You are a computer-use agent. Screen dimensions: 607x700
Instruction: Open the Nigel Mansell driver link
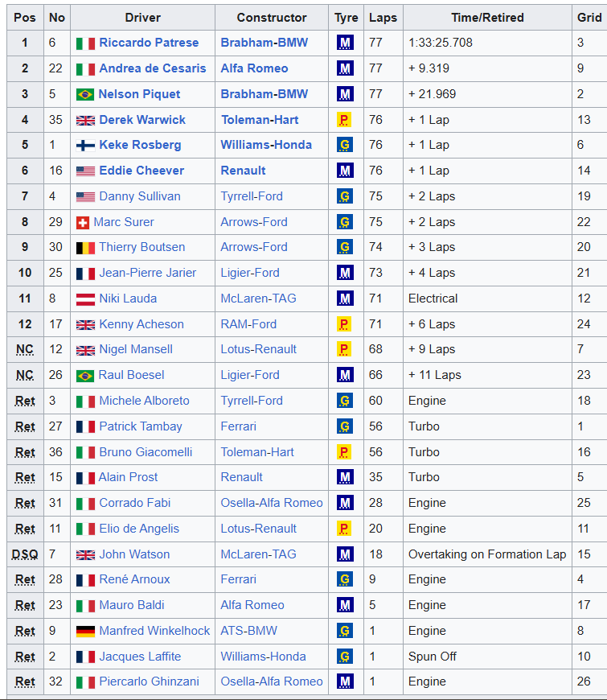pyautogui.click(x=136, y=349)
